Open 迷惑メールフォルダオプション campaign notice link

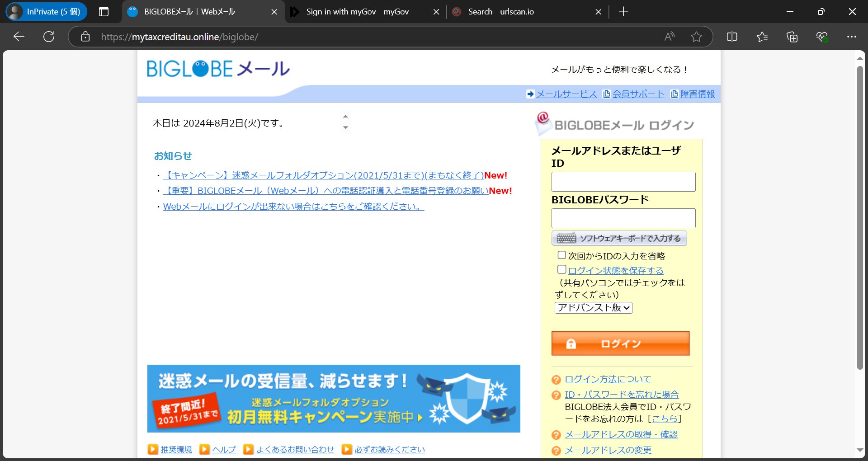tap(323, 175)
